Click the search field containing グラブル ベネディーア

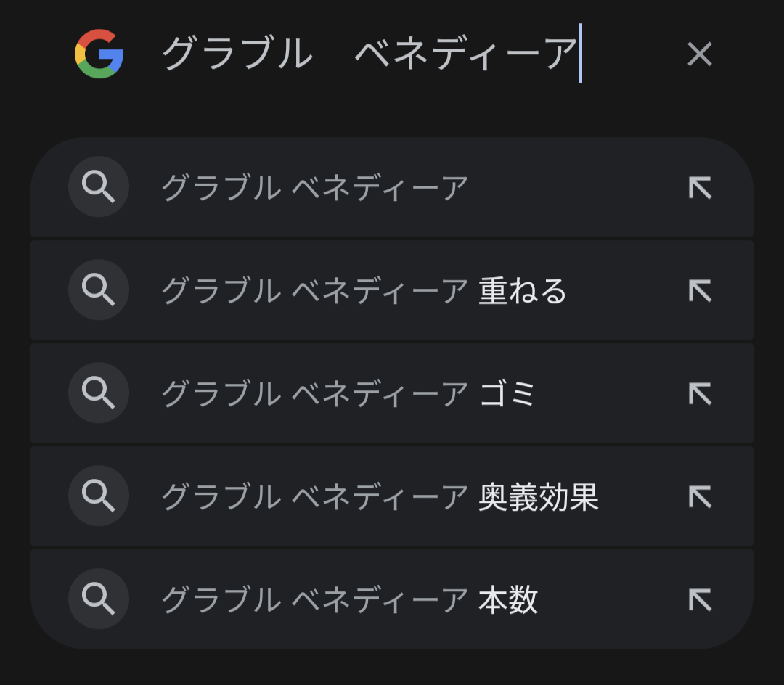(370, 54)
